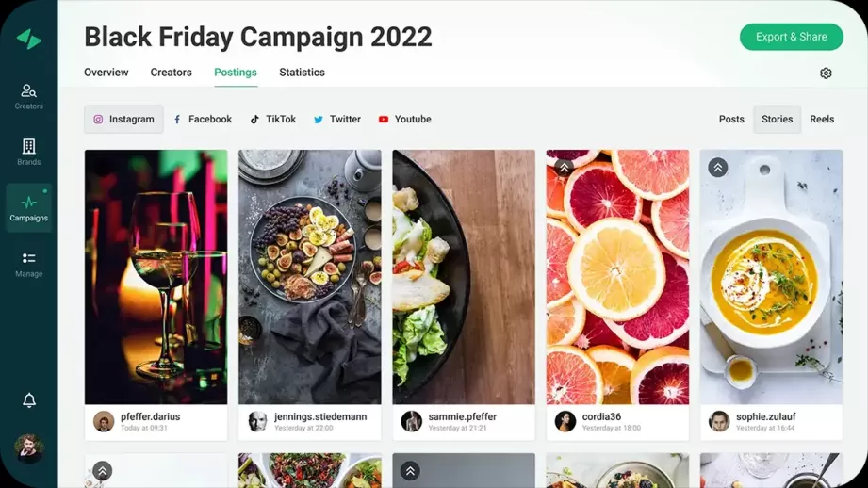Image resolution: width=868 pixels, height=488 pixels.
Task: Filter postings by Youtube
Action: click(x=404, y=119)
